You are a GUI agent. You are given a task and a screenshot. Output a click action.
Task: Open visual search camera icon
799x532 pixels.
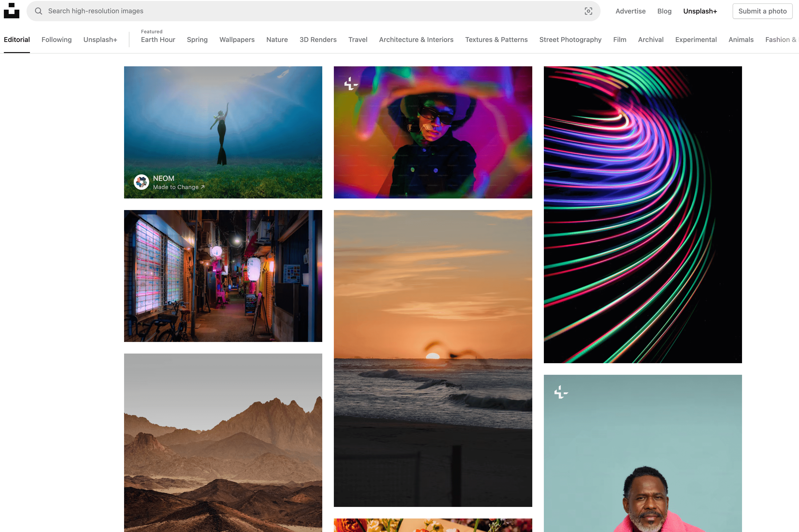coord(588,11)
